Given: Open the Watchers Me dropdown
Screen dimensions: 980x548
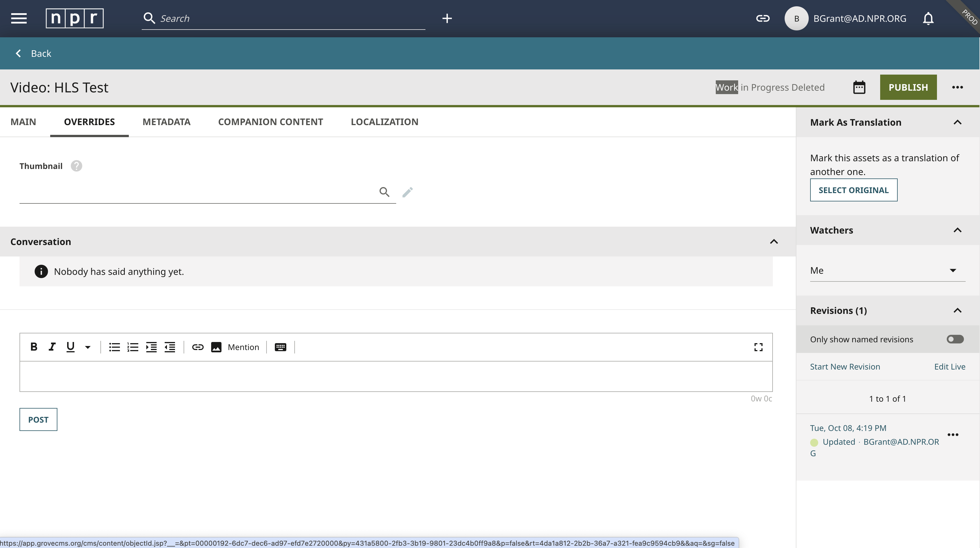Looking at the screenshot, I should point(888,271).
